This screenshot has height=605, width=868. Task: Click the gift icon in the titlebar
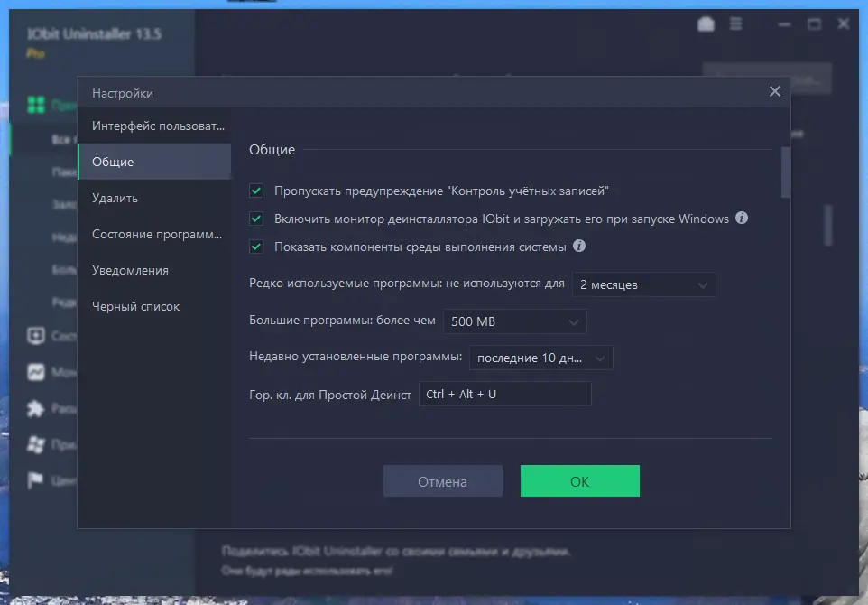(706, 23)
